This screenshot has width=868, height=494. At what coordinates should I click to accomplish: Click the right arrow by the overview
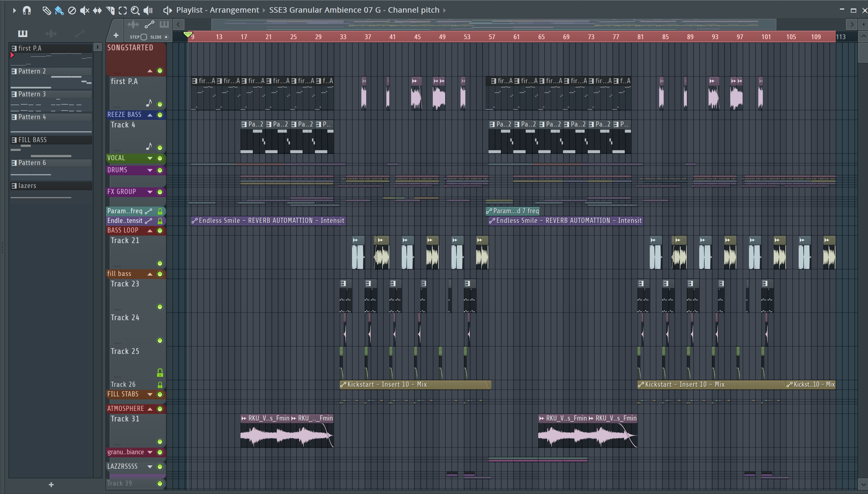click(x=852, y=24)
